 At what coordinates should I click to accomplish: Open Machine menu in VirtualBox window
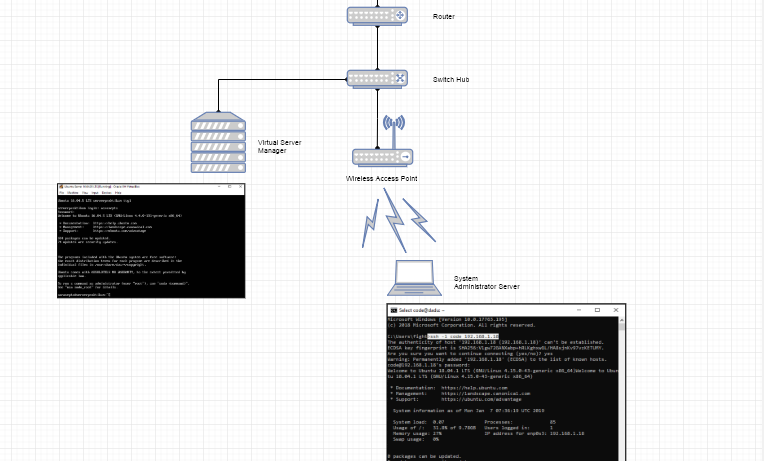coord(74,193)
